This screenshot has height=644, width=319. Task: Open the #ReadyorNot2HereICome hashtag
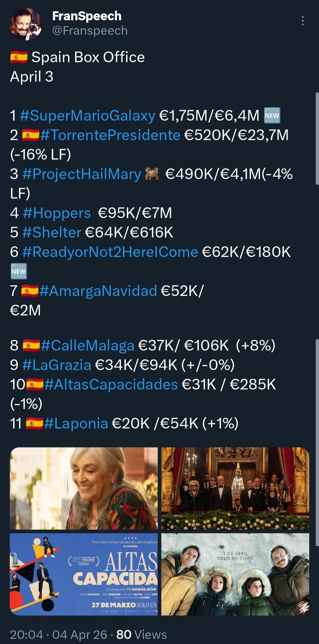coord(110,252)
